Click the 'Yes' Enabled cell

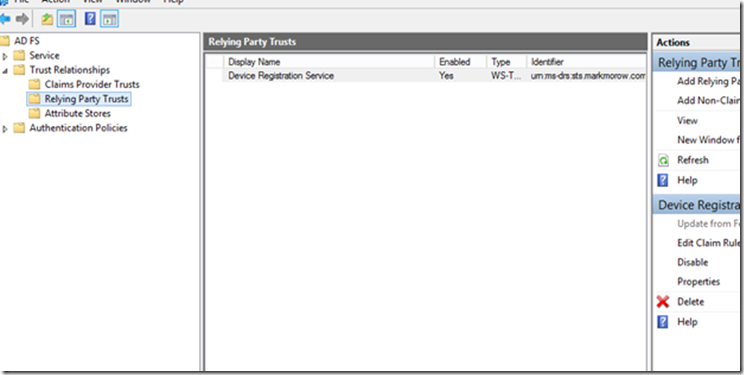coord(446,75)
